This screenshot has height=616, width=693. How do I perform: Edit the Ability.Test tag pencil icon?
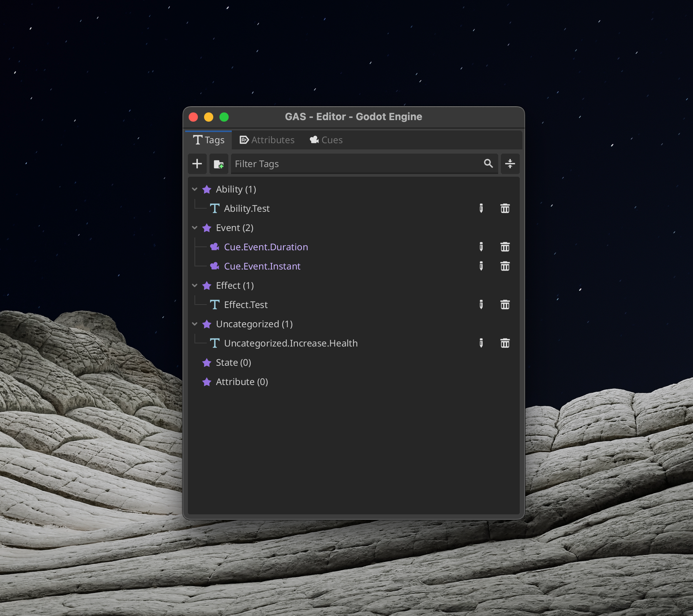[481, 208]
